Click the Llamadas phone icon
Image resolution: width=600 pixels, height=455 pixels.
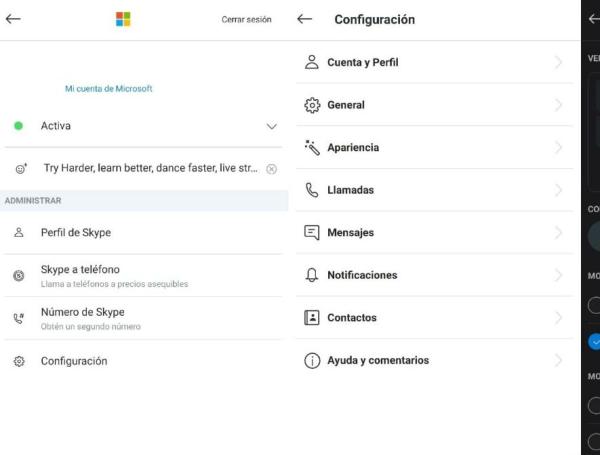pos(312,190)
